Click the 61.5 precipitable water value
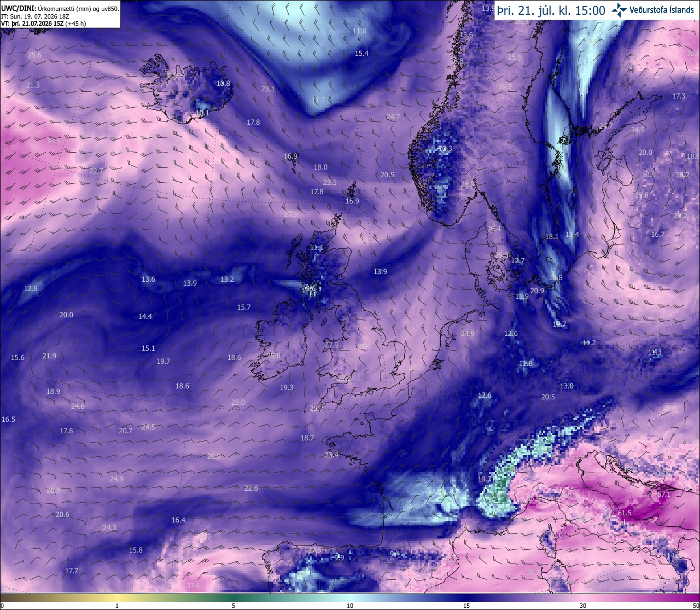The width and height of the screenshot is (700, 610). tap(625, 513)
